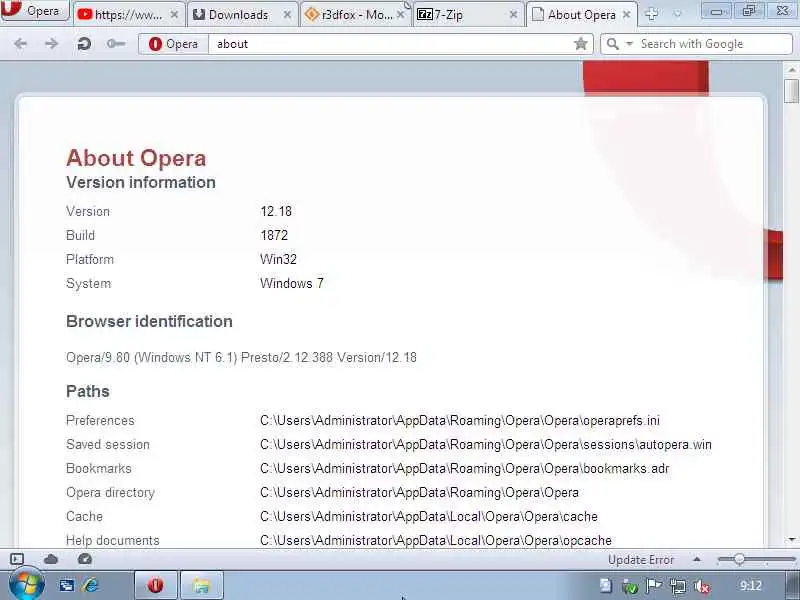Open Opera Turbo status icon
800x600 pixels.
click(85, 559)
